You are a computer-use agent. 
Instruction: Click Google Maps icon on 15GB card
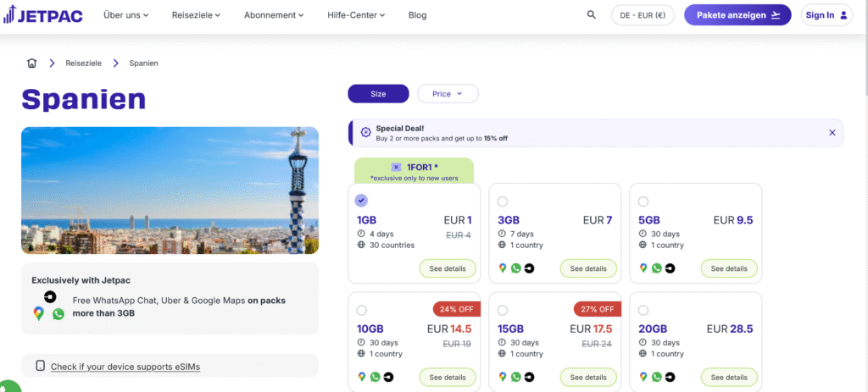point(502,377)
